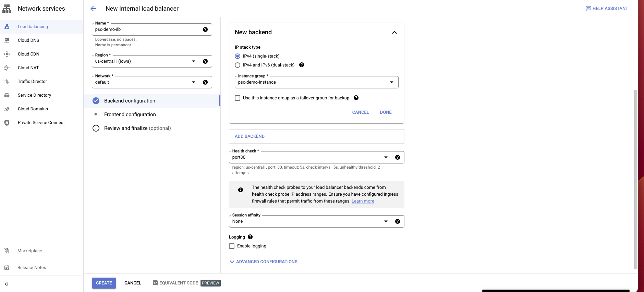The width and height of the screenshot is (644, 292).
Task: Click the page vertical scrollbar
Action: click(x=636, y=178)
